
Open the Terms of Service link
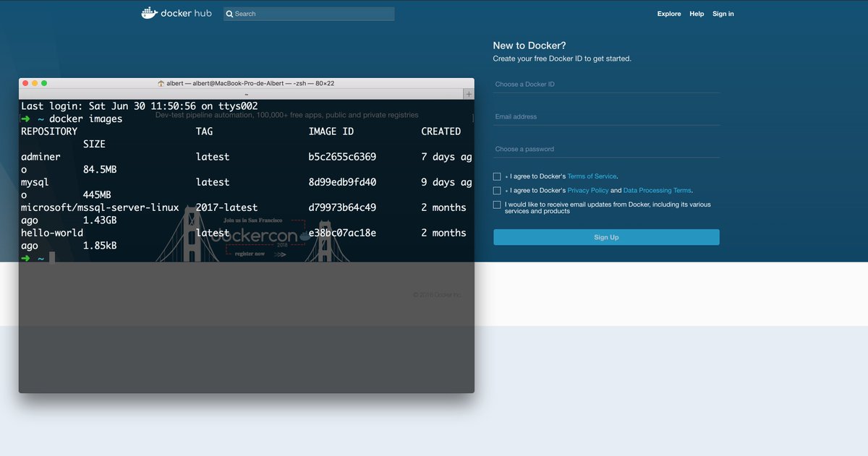[592, 176]
